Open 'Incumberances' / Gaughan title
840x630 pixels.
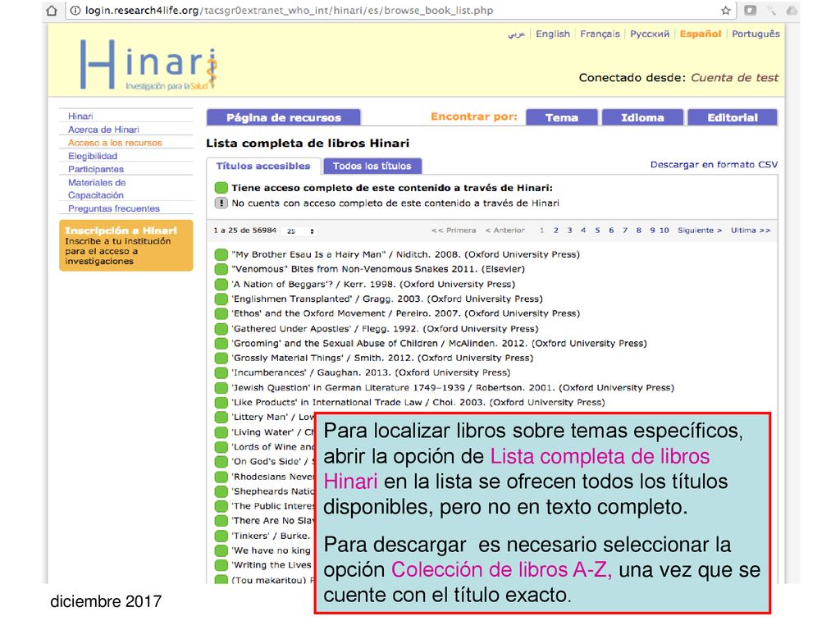pos(371,373)
